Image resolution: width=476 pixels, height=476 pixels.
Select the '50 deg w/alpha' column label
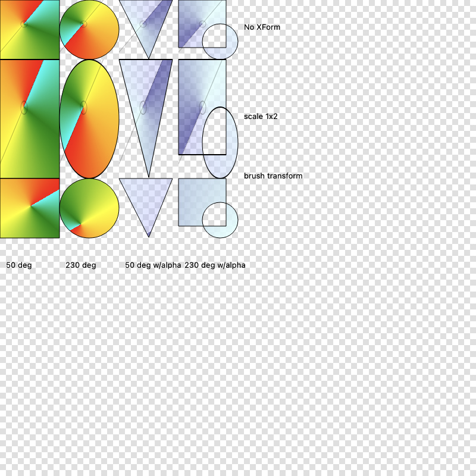point(153,265)
